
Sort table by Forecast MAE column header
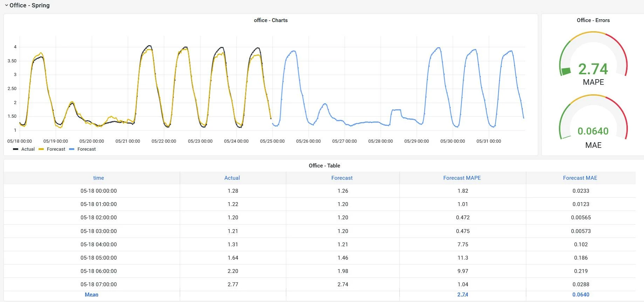tap(580, 178)
